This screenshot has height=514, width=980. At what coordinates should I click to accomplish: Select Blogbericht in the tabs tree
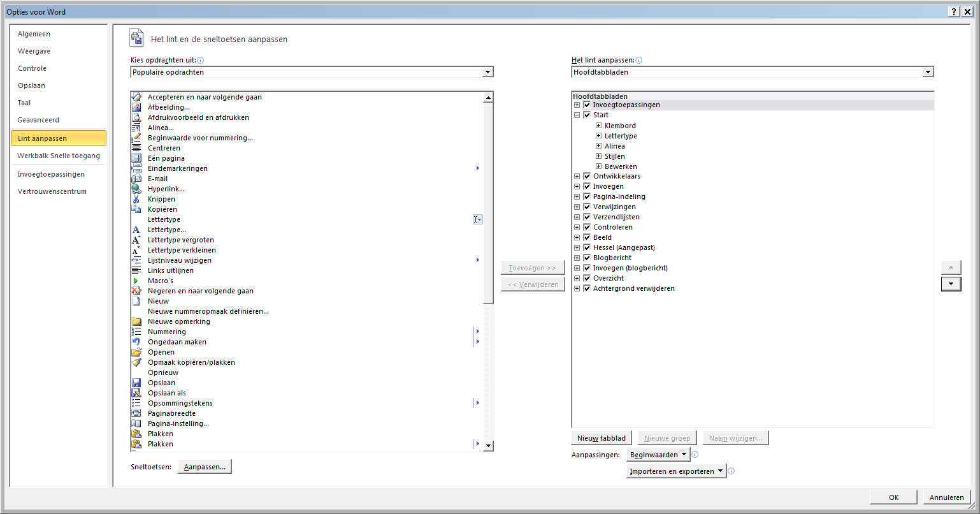[x=612, y=258]
